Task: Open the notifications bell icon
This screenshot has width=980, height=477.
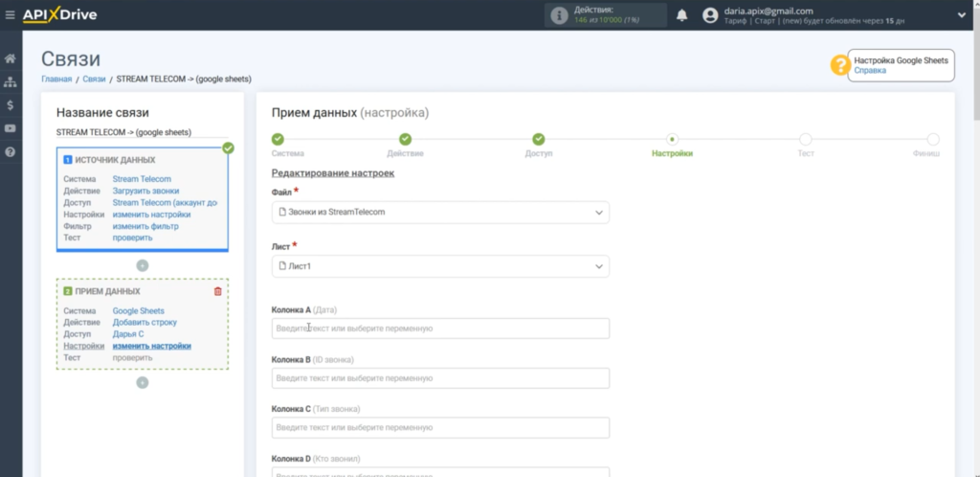Action: [x=682, y=15]
